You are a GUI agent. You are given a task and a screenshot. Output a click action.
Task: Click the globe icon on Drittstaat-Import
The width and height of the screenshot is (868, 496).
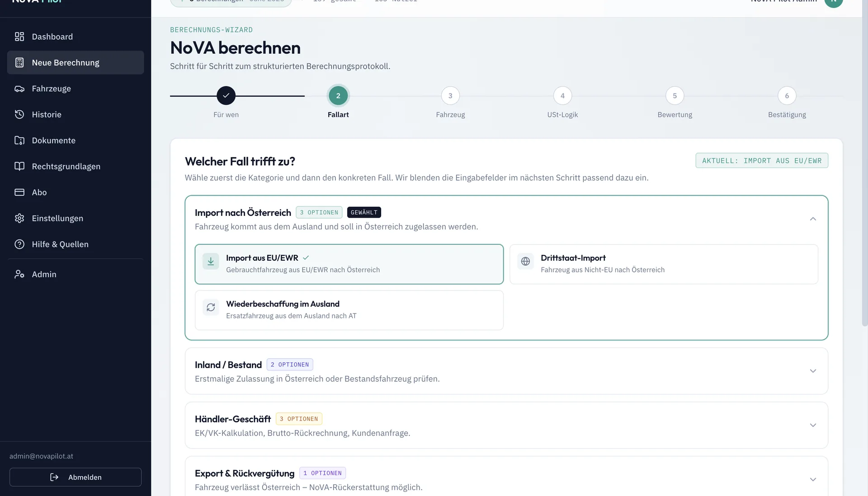525,262
